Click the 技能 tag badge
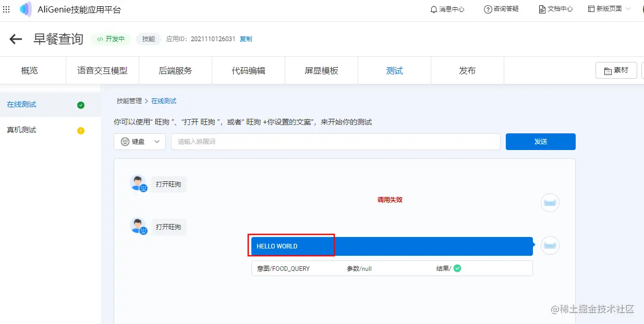 pos(149,39)
